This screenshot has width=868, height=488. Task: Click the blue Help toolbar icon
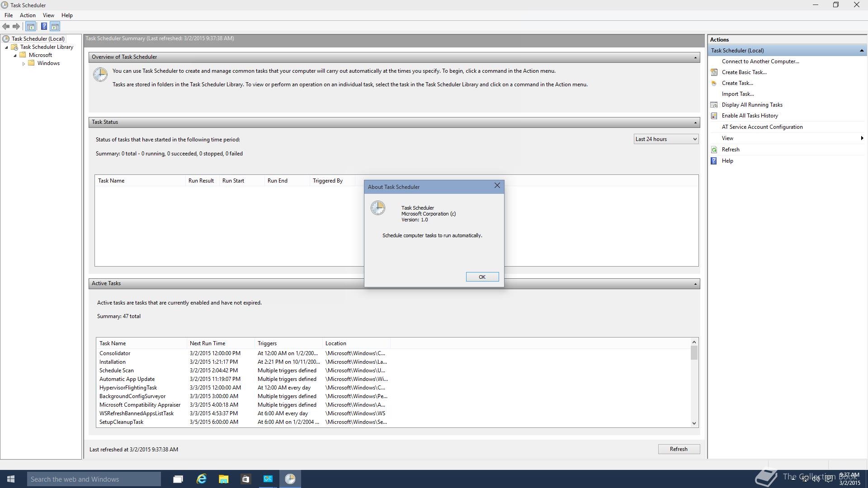tap(44, 26)
